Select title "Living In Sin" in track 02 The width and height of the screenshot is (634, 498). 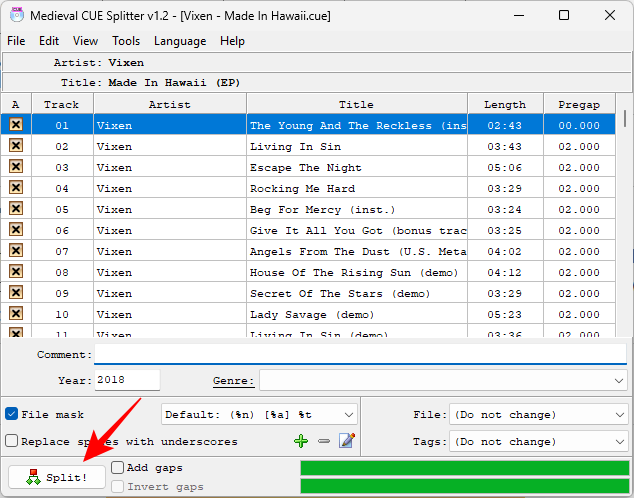295,146
